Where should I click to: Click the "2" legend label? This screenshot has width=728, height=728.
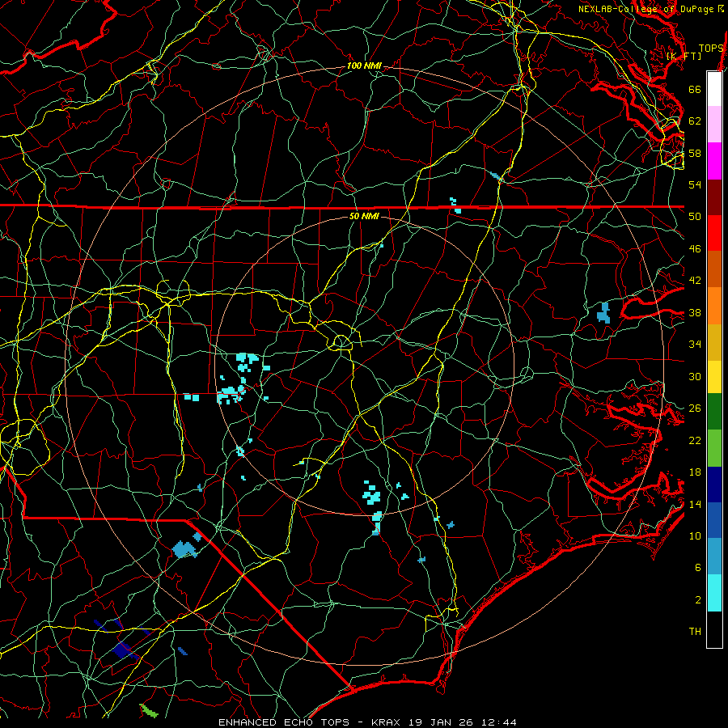tap(697, 599)
